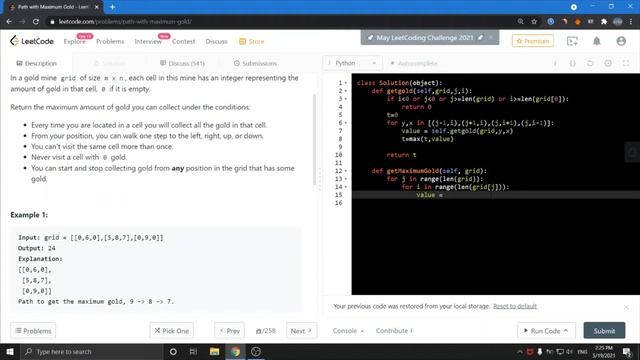Viewport: 640px width, 360px height.
Task: Enter fullscreen editor mode
Action: pos(626,63)
